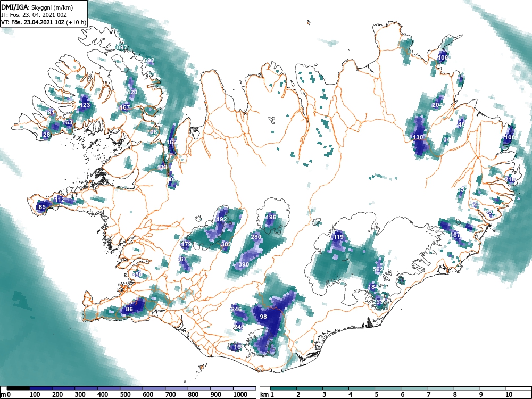532x399 pixels.
Task: Click the 420 visibility value label
Action: (x=132, y=92)
